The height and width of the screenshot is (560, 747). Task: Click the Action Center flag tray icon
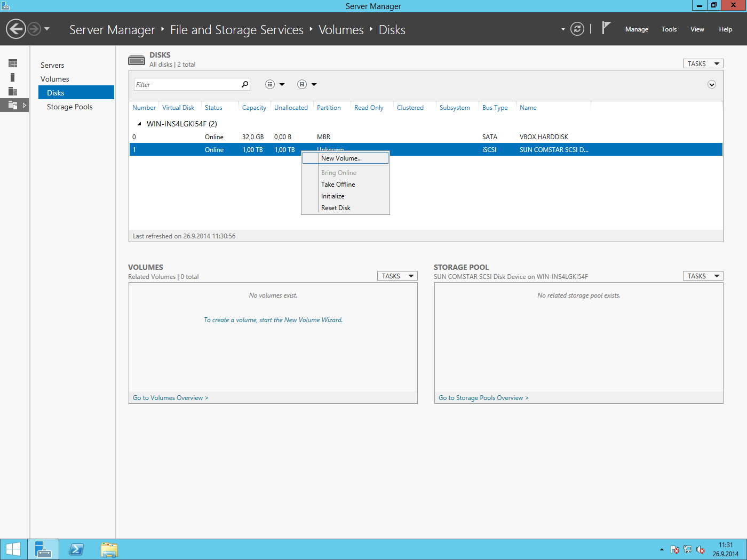[x=675, y=549]
